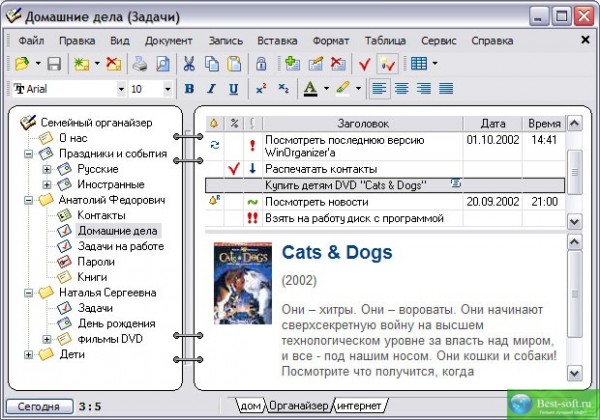Viewport: 600px width, 420px height.
Task: Toggle Underline formatting
Action: coord(233,89)
